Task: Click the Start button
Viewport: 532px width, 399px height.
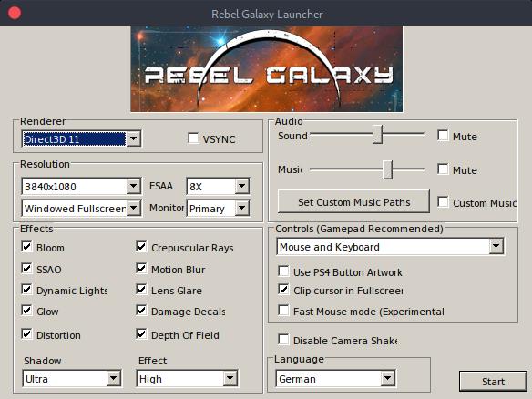Action: (493, 382)
